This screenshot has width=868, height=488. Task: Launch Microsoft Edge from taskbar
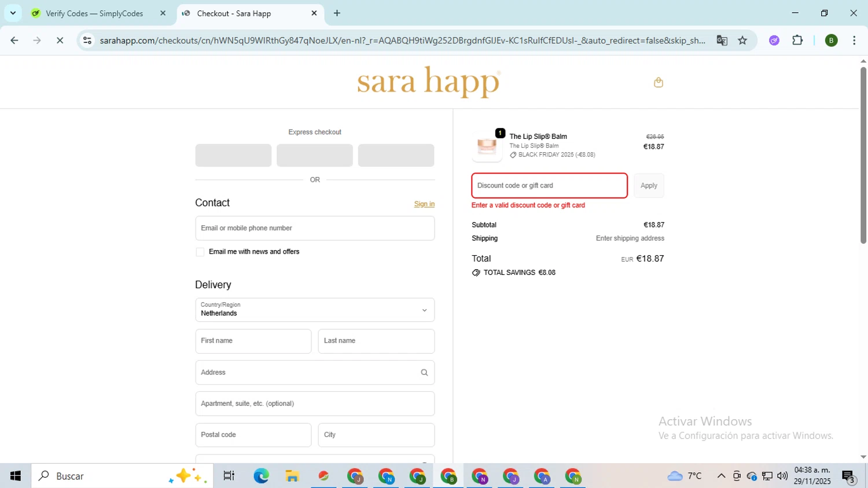click(261, 476)
